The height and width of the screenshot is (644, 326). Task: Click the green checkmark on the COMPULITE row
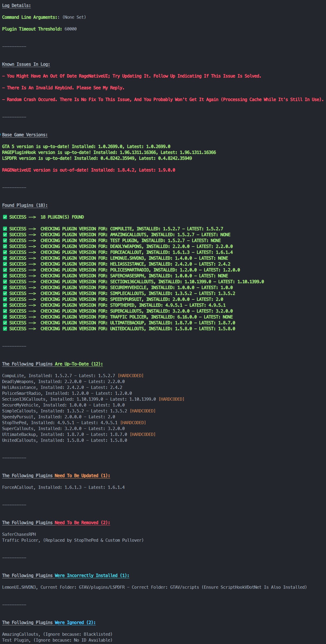(x=5, y=229)
